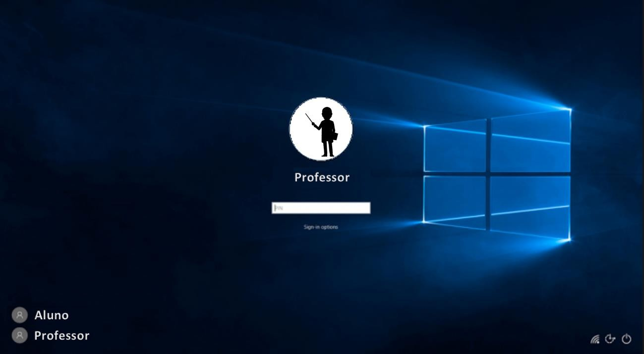Open the network connection icon

[595, 339]
